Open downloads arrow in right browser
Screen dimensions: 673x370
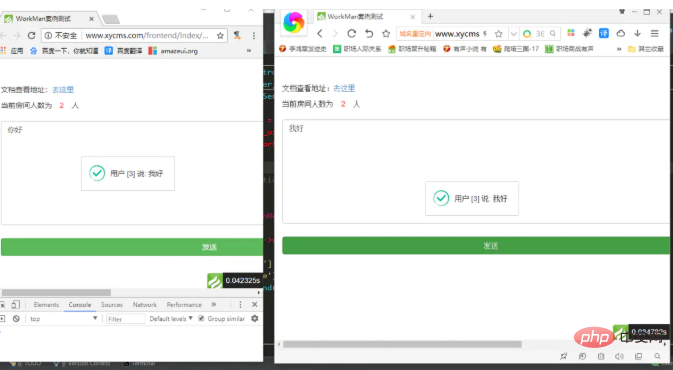click(637, 33)
